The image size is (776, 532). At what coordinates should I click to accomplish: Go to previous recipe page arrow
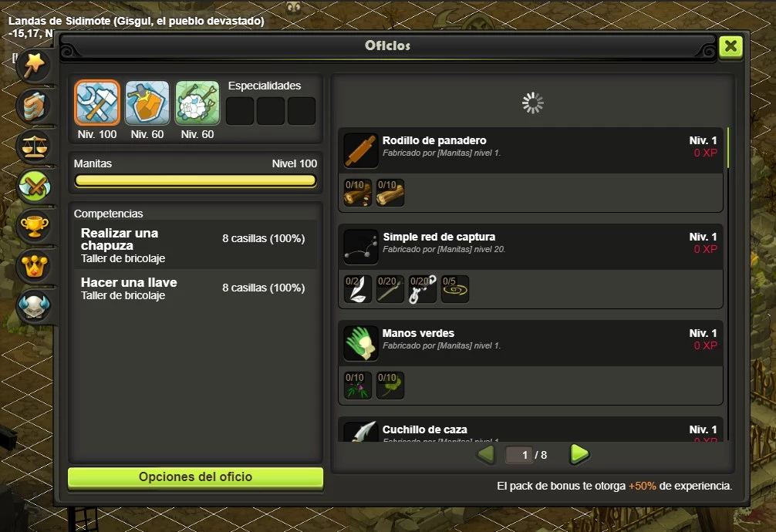[x=486, y=454]
